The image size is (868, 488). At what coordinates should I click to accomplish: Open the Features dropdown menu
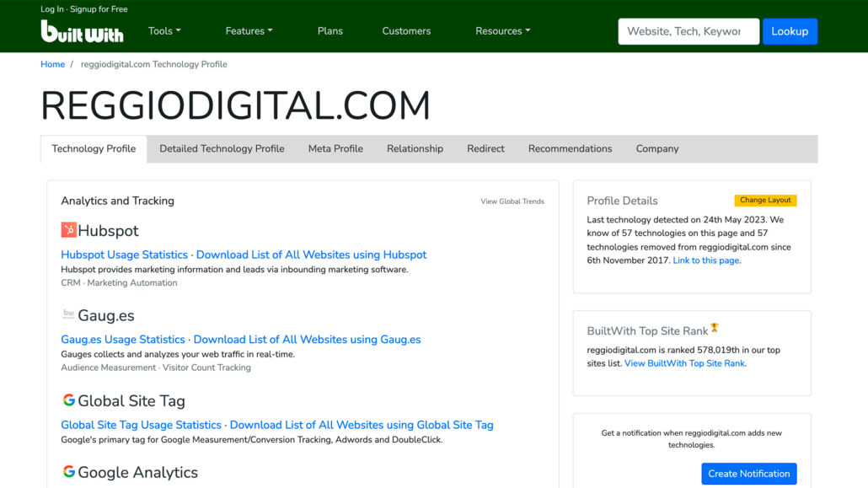point(249,30)
